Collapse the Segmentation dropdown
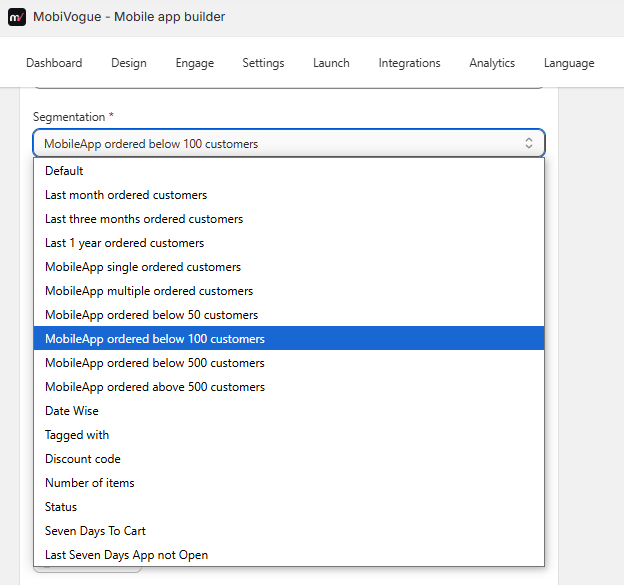This screenshot has width=624, height=585. [289, 143]
